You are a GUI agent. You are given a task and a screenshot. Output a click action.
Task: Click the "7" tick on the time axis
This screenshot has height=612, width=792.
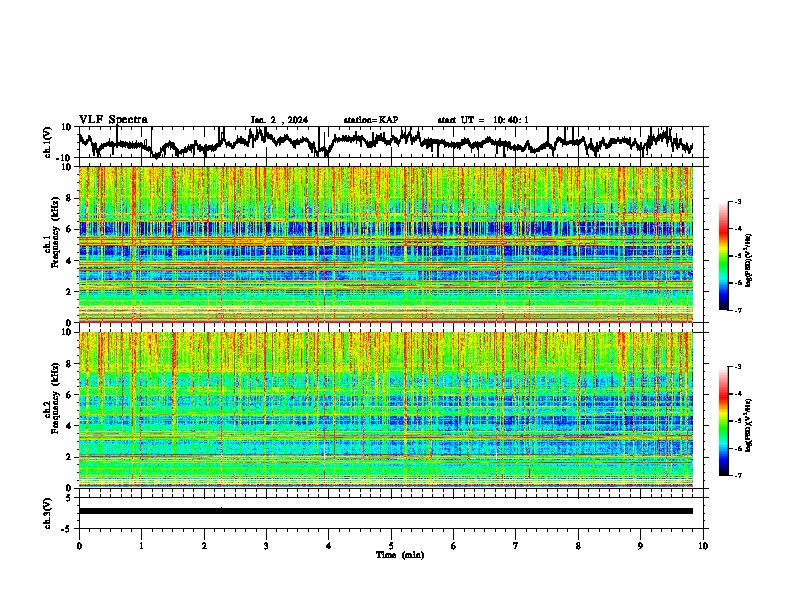coord(516,546)
